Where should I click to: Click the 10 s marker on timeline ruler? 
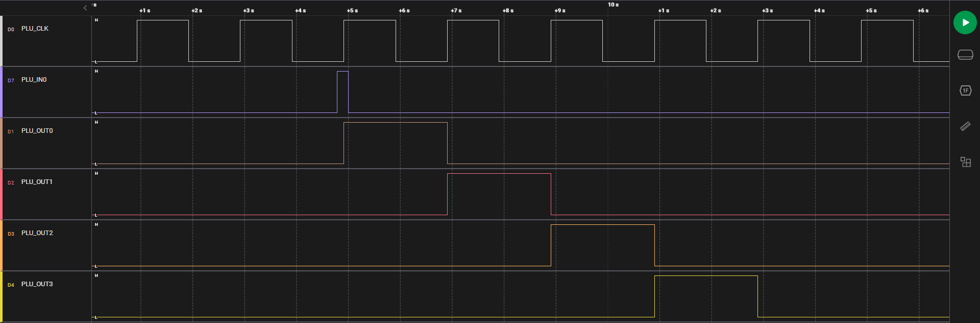613,5
